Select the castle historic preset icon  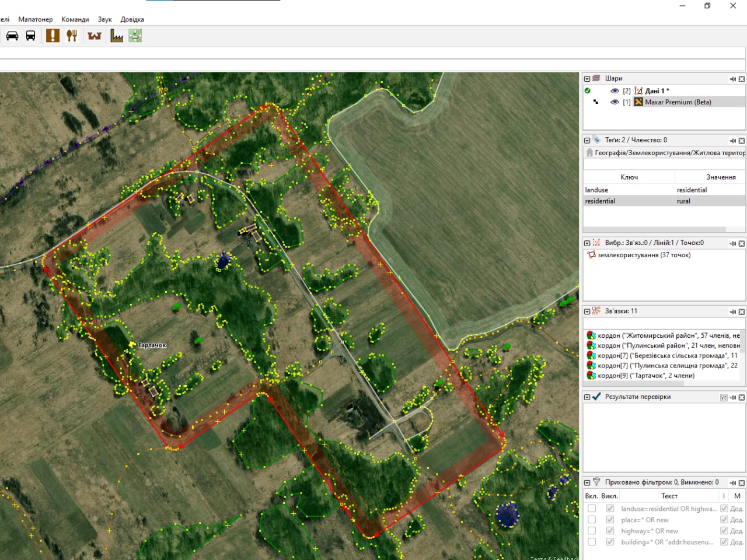95,36
